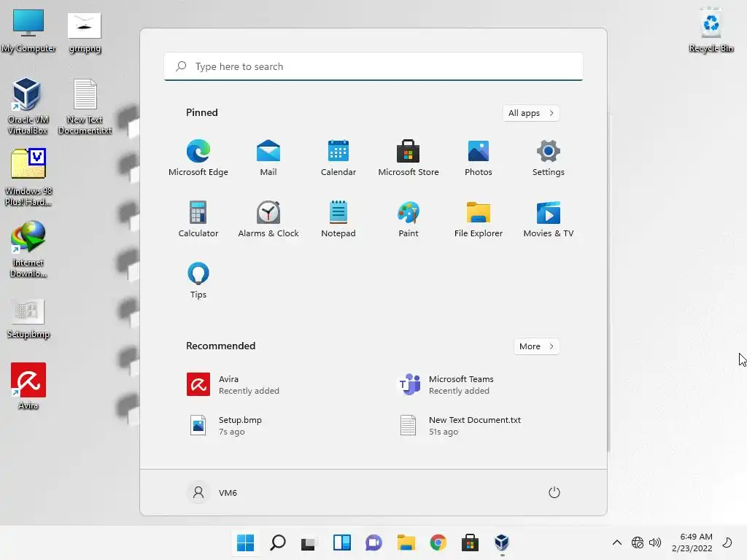Screen dimensions: 747x560
Task: Select Internet Download Manager desktop shortcut
Action: click(28, 249)
